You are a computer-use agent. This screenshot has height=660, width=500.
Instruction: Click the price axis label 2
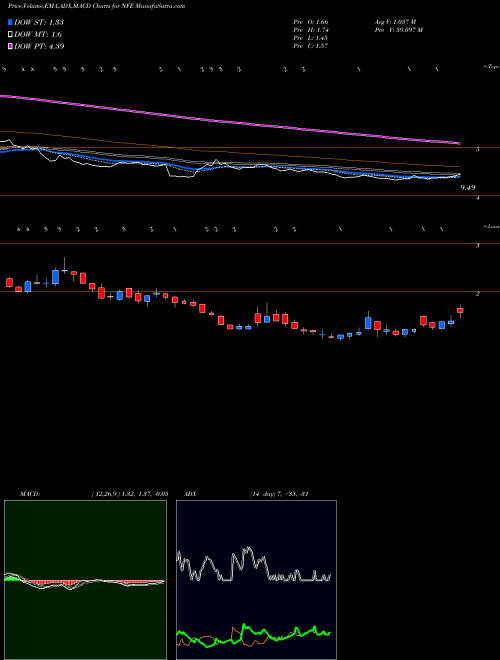478,293
